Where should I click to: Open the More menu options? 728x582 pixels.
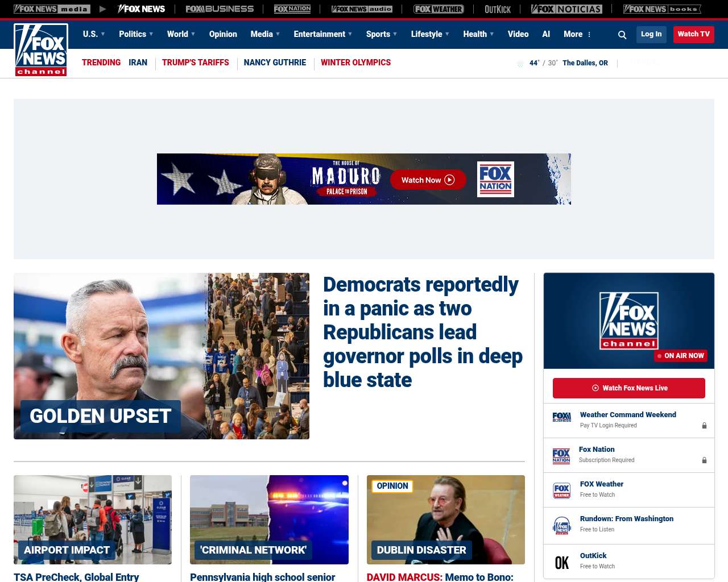pos(577,34)
